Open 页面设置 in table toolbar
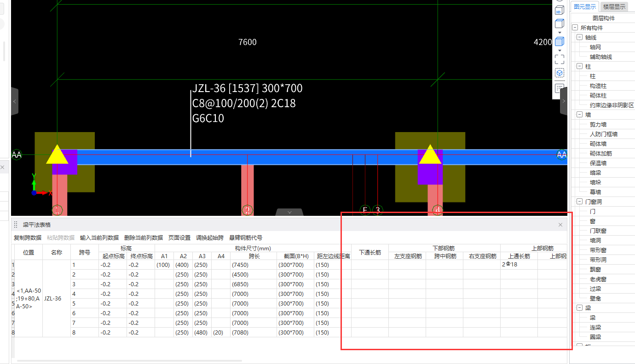 click(179, 238)
